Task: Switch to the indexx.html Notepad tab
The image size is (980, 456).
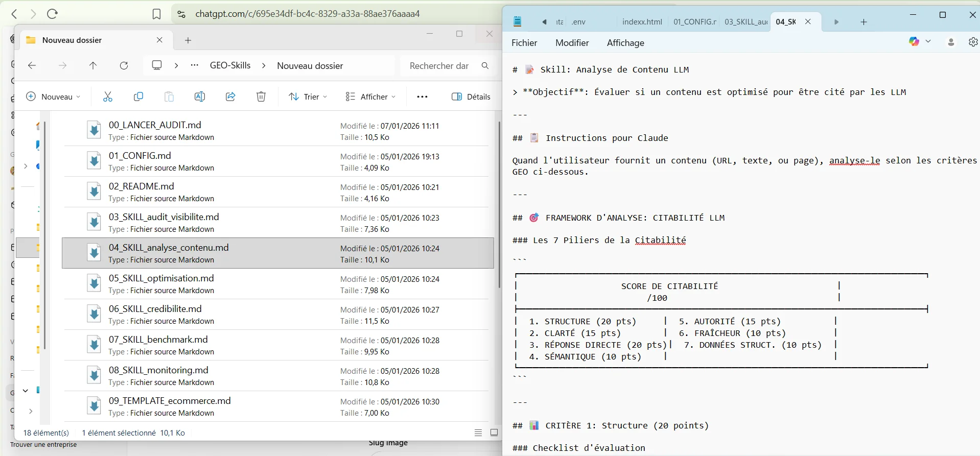Action: pos(642,21)
